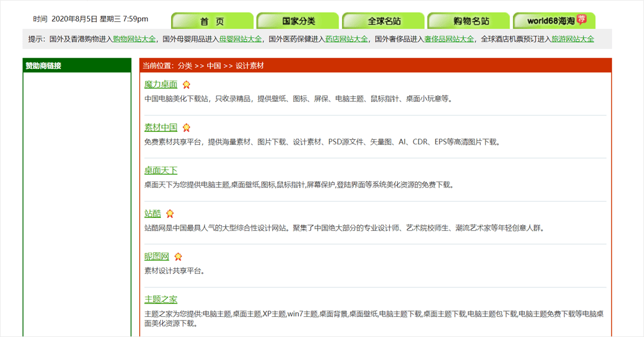Click the 站酷 site link
Viewport: 644px width, 337px height.
153,213
